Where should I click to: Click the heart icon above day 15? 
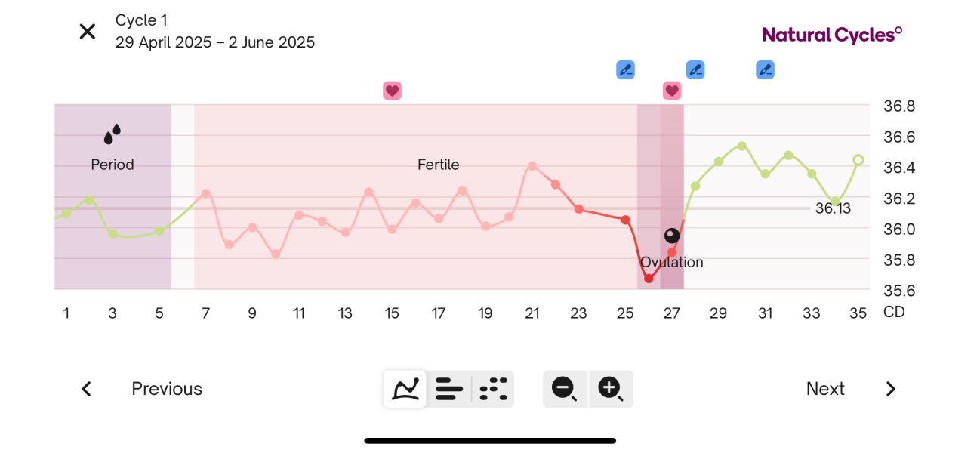point(392,91)
